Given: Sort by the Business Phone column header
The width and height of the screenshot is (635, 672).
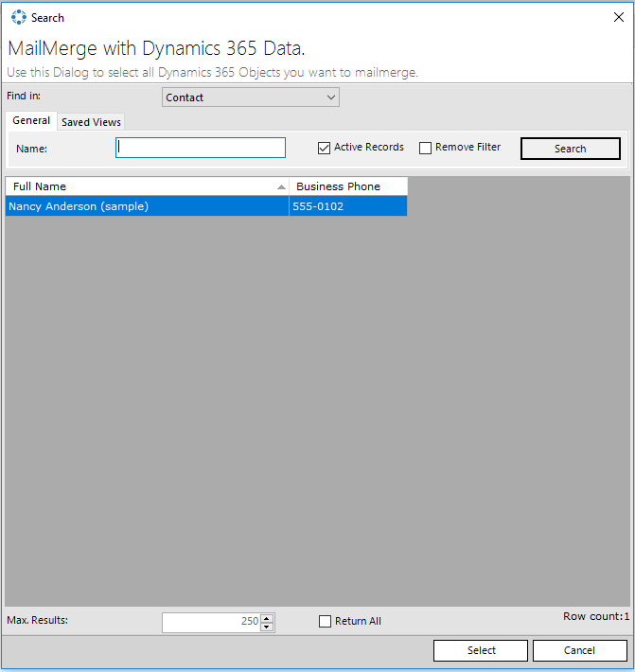Looking at the screenshot, I should click(348, 186).
